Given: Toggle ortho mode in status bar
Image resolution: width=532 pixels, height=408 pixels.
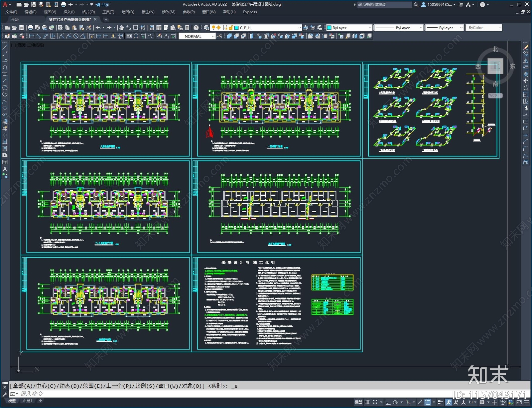Looking at the screenshot, I should [388, 402].
